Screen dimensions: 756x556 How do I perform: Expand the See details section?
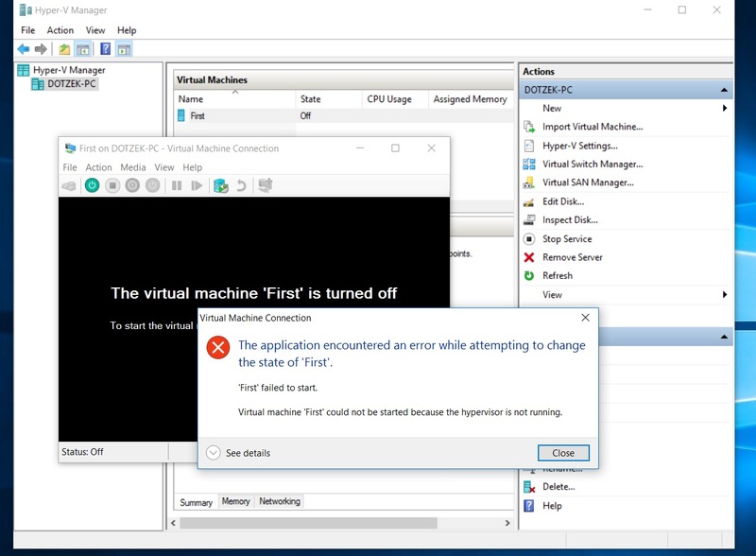pos(235,453)
